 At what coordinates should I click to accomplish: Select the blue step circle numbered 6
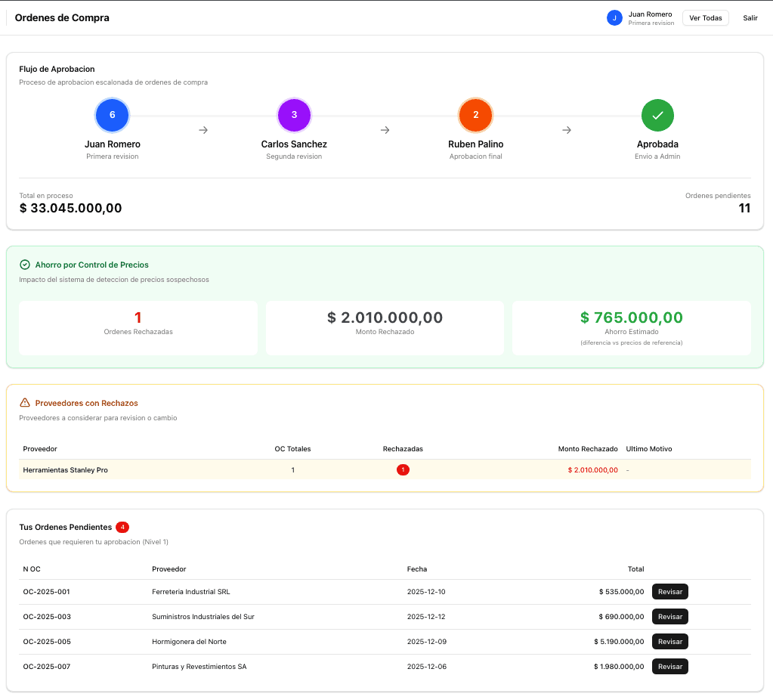tap(113, 115)
